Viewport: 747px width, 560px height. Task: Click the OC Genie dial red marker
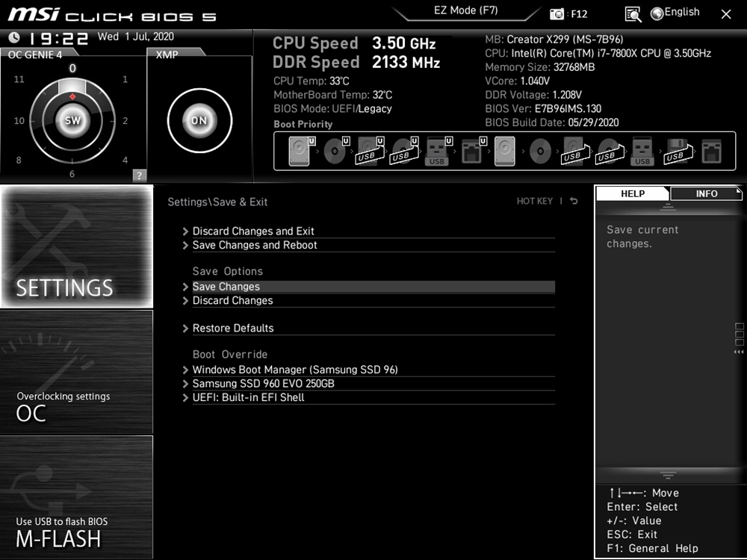click(x=72, y=97)
